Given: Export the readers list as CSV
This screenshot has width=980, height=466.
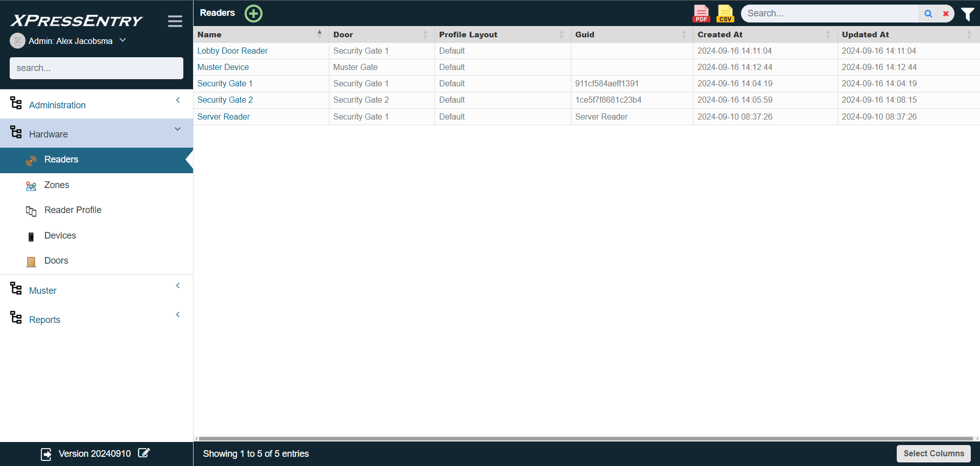Looking at the screenshot, I should pos(725,13).
